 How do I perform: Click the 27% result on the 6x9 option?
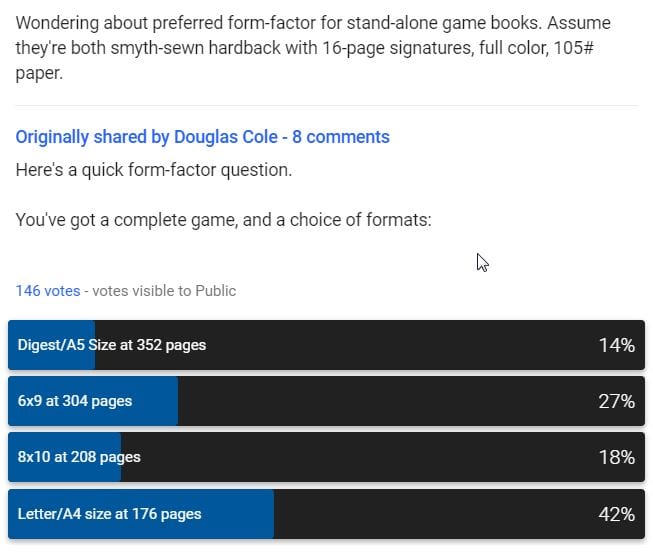617,401
